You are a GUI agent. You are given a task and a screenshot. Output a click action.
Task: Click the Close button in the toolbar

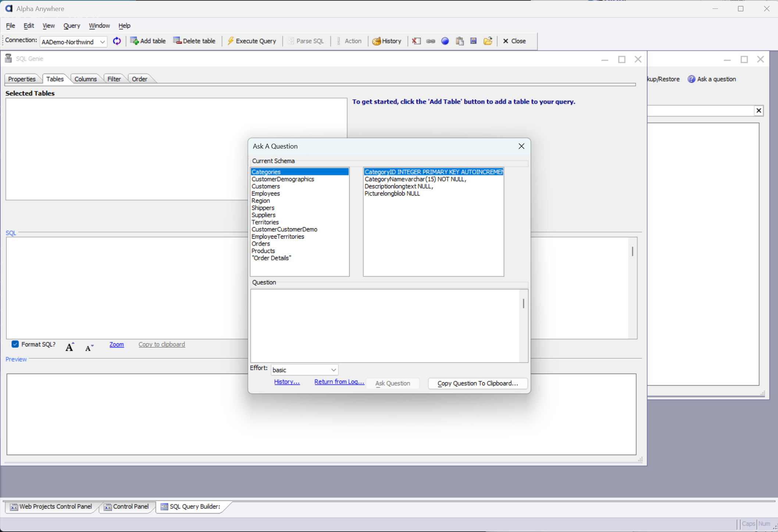point(514,41)
